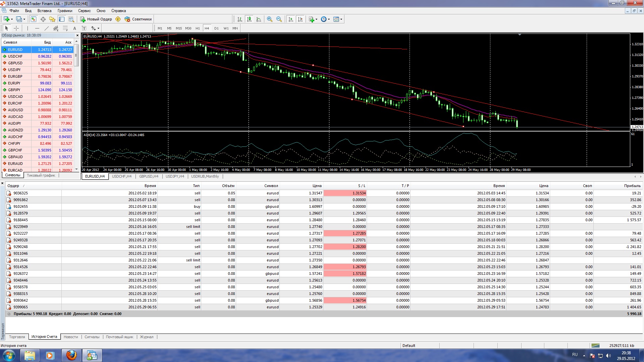Expand the Profiles dropdown arrow
This screenshot has width=644, height=362.
coord(24,19)
